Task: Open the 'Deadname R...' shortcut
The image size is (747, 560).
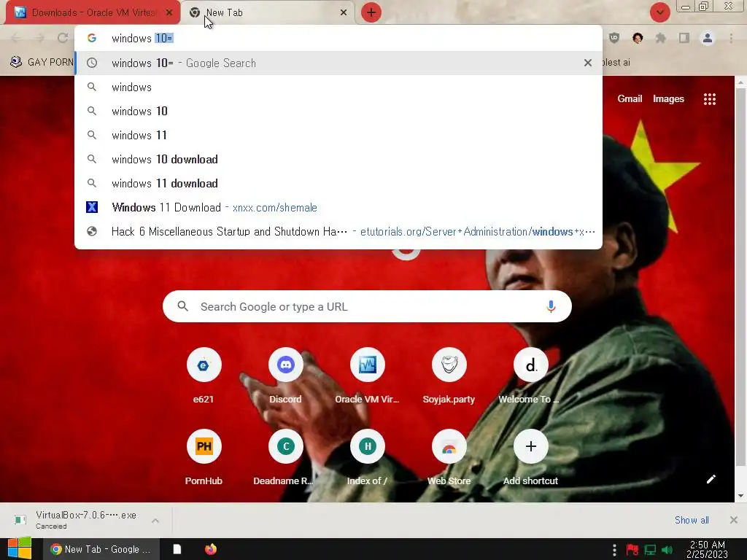Action: [x=285, y=458]
